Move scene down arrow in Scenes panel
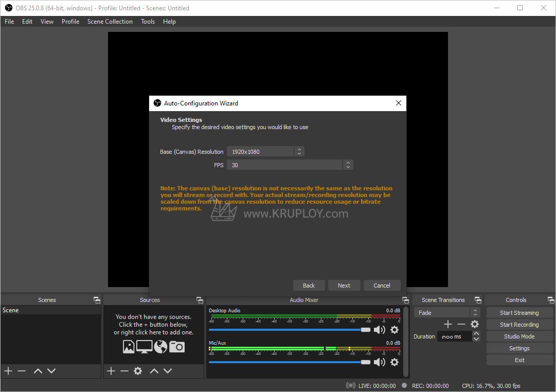 click(x=51, y=371)
